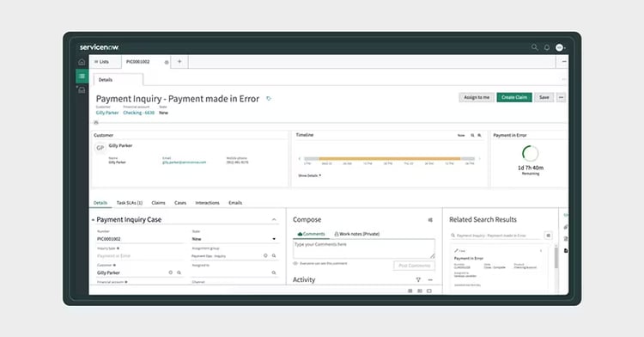Search lookup for the Assigned to field
Viewport: 644px width, 337px height.
(x=274, y=273)
